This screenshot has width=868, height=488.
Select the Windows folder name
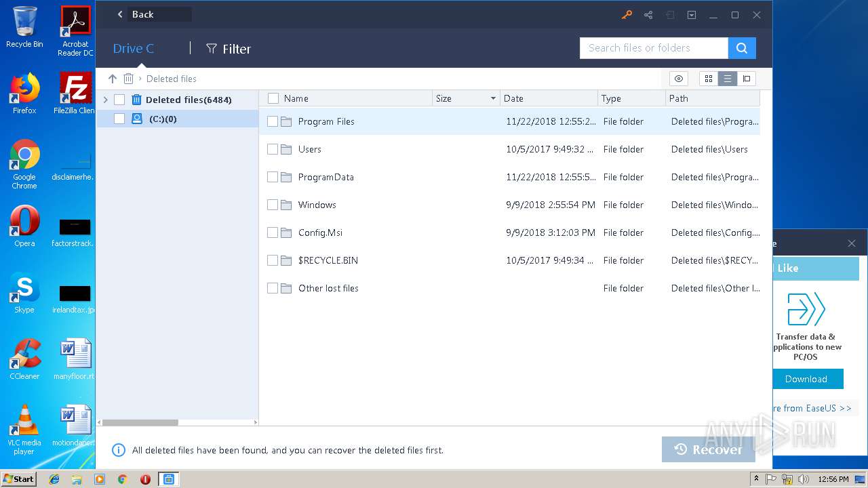317,205
